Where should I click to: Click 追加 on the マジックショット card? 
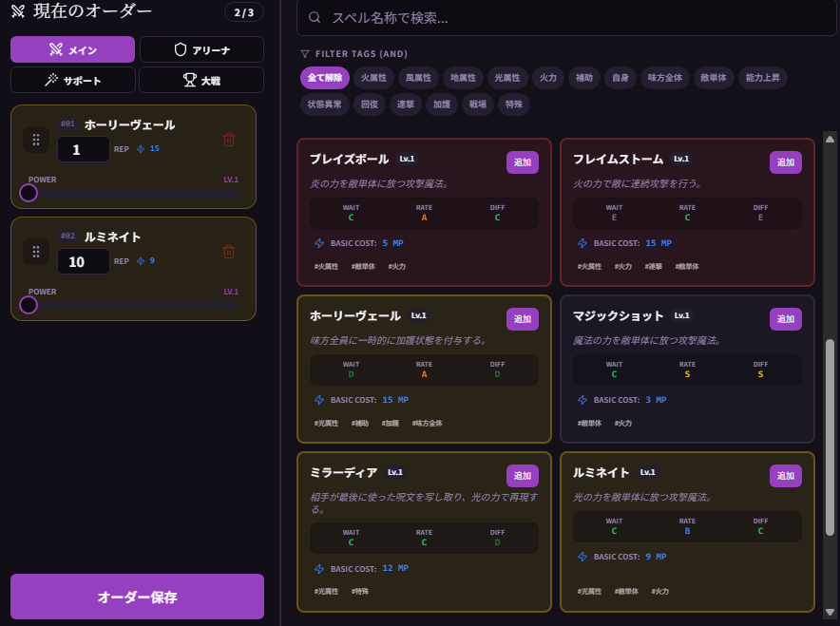click(785, 319)
